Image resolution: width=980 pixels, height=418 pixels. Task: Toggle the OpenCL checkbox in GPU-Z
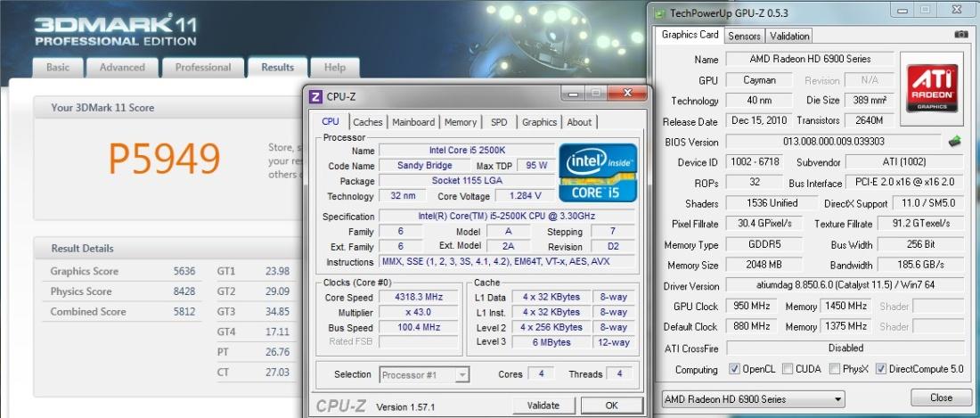[734, 369]
